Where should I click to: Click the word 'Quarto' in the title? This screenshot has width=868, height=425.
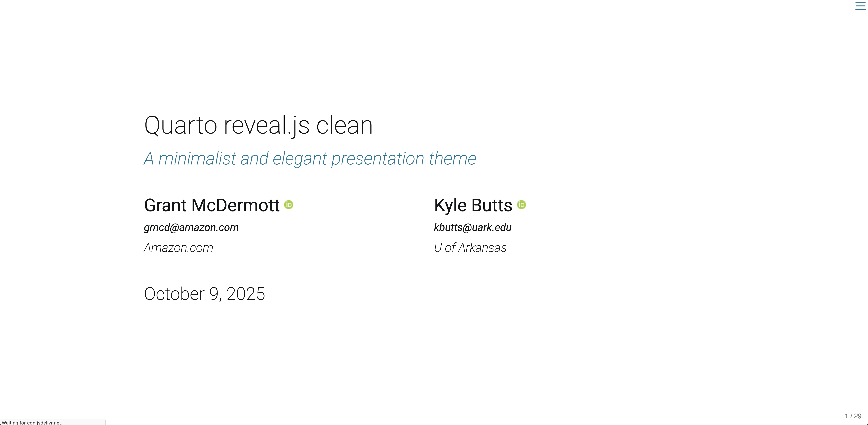[180, 125]
